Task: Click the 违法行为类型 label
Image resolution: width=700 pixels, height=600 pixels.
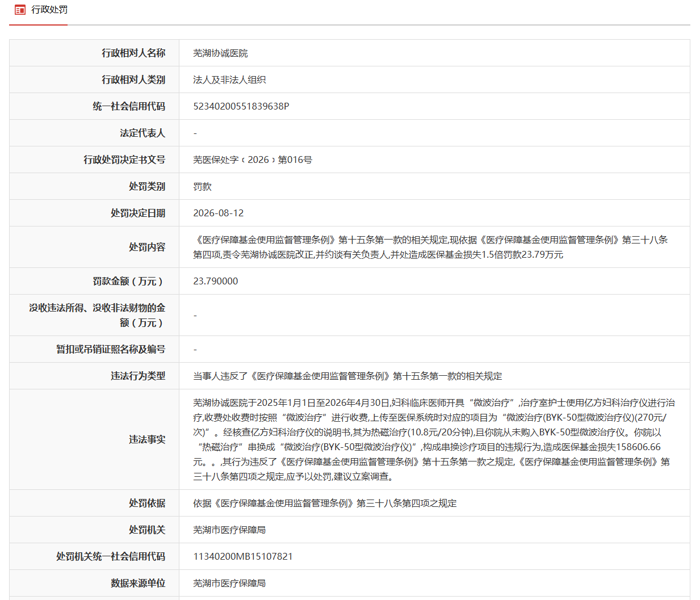Action: pyautogui.click(x=138, y=376)
